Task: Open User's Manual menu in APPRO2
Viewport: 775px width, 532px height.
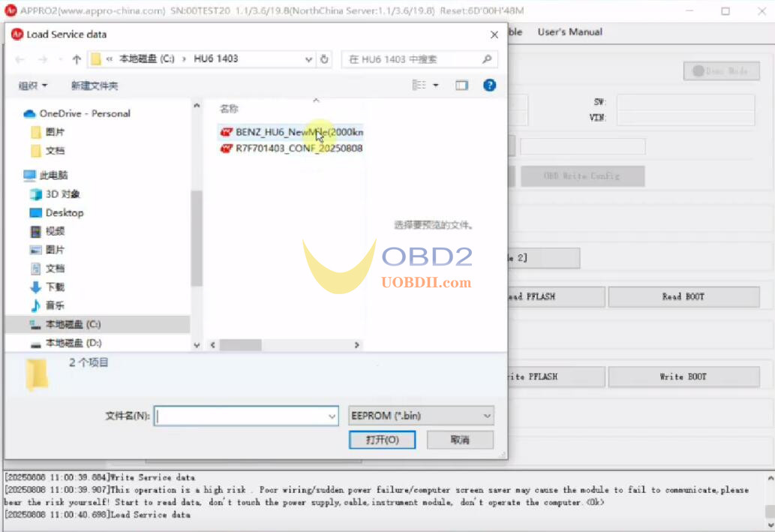Action: 570,32
